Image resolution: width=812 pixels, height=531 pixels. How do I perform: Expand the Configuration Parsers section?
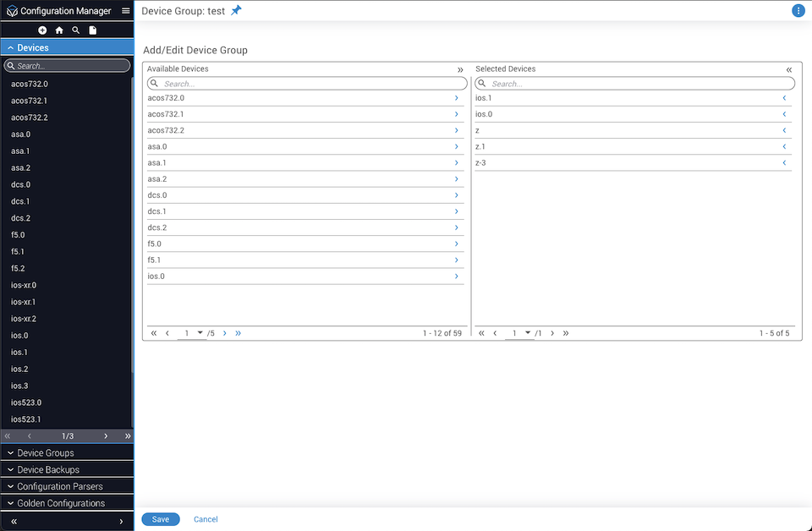tap(68, 486)
